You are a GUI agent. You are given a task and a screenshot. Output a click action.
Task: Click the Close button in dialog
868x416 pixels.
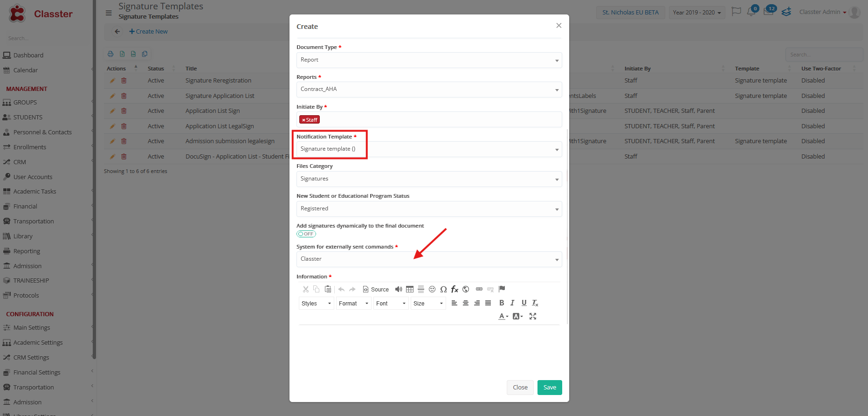coord(520,388)
